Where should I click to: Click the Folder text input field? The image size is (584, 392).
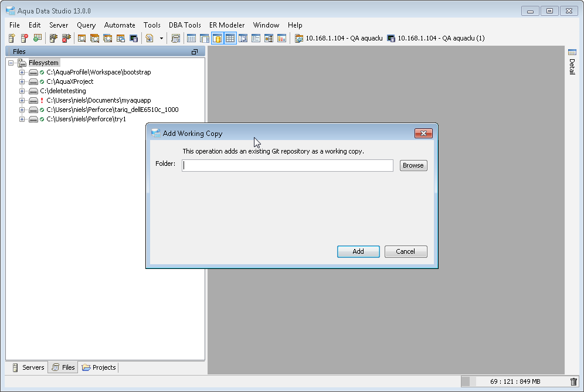pyautogui.click(x=287, y=165)
